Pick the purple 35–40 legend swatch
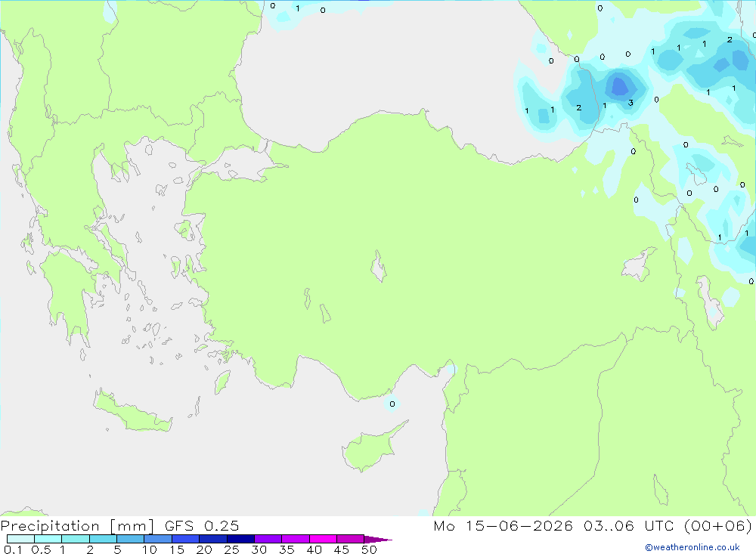Screen dimensions: 756x554 point(296,539)
